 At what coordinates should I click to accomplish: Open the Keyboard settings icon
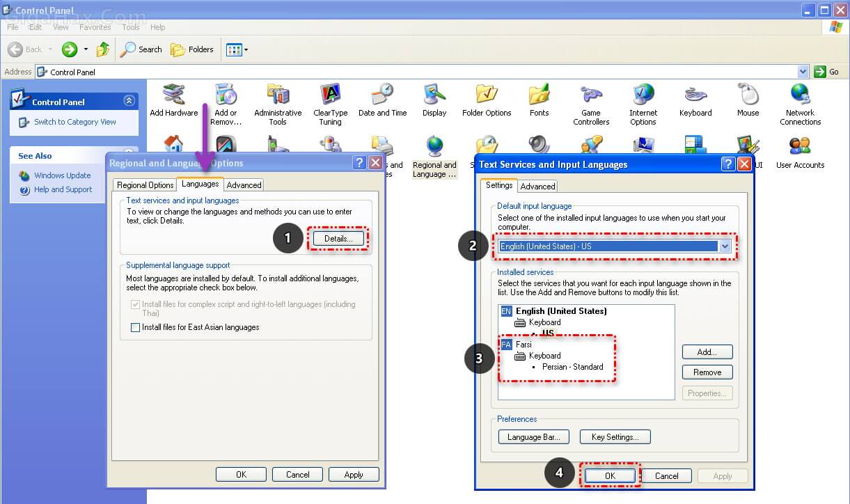click(x=695, y=96)
